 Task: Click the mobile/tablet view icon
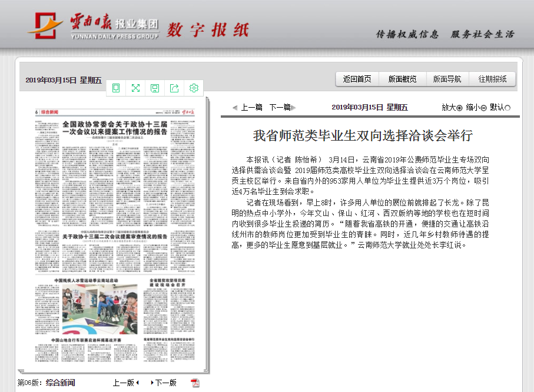(116, 88)
